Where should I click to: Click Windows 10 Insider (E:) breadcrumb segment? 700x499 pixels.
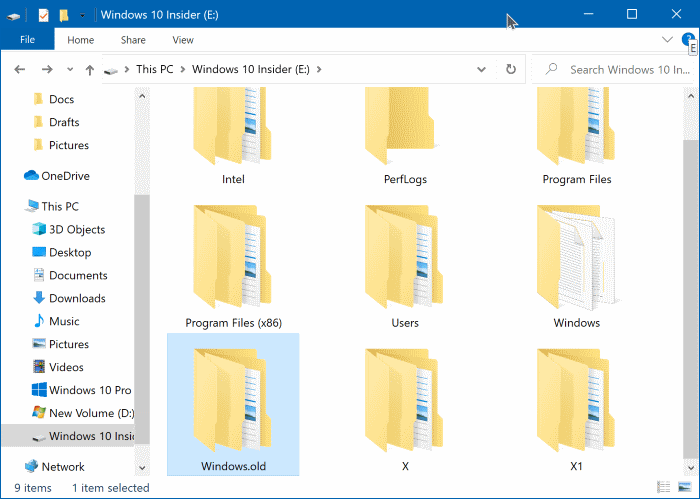[x=250, y=69]
